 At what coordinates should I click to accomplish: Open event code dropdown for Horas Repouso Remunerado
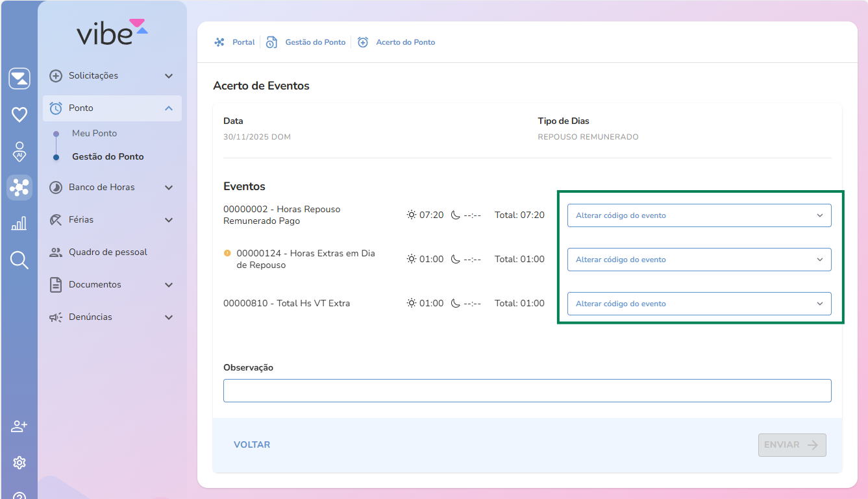pos(699,215)
